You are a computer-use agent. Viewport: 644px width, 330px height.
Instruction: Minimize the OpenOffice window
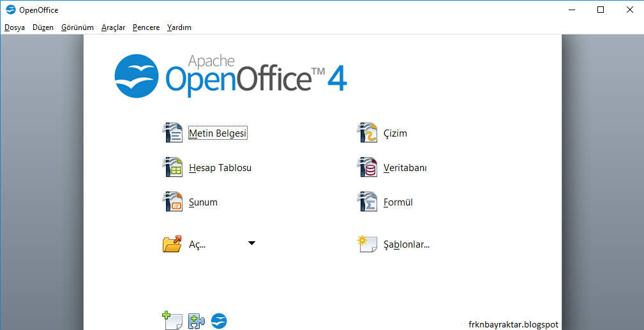pyautogui.click(x=571, y=10)
